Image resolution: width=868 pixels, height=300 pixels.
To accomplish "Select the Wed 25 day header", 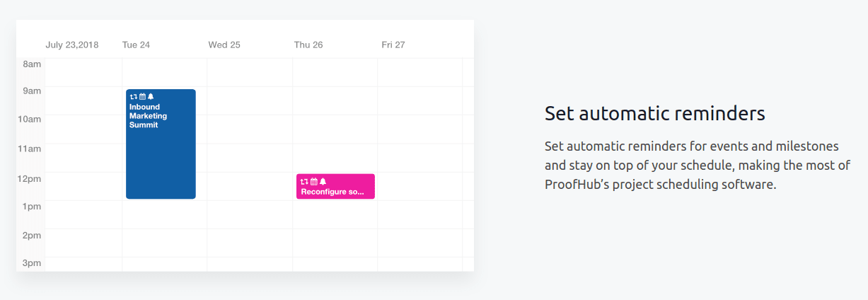I will [x=224, y=45].
